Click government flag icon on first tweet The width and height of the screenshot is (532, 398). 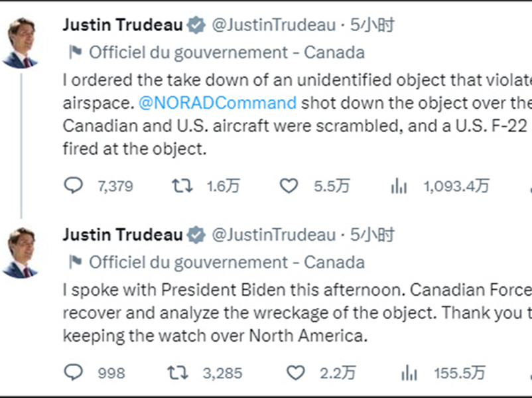(x=75, y=52)
